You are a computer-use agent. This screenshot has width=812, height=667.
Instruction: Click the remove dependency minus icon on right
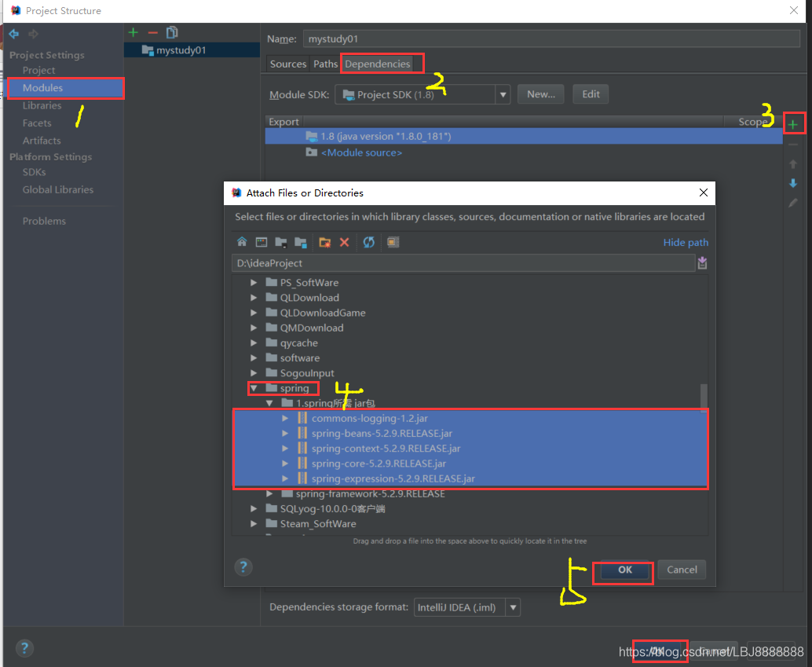[793, 145]
